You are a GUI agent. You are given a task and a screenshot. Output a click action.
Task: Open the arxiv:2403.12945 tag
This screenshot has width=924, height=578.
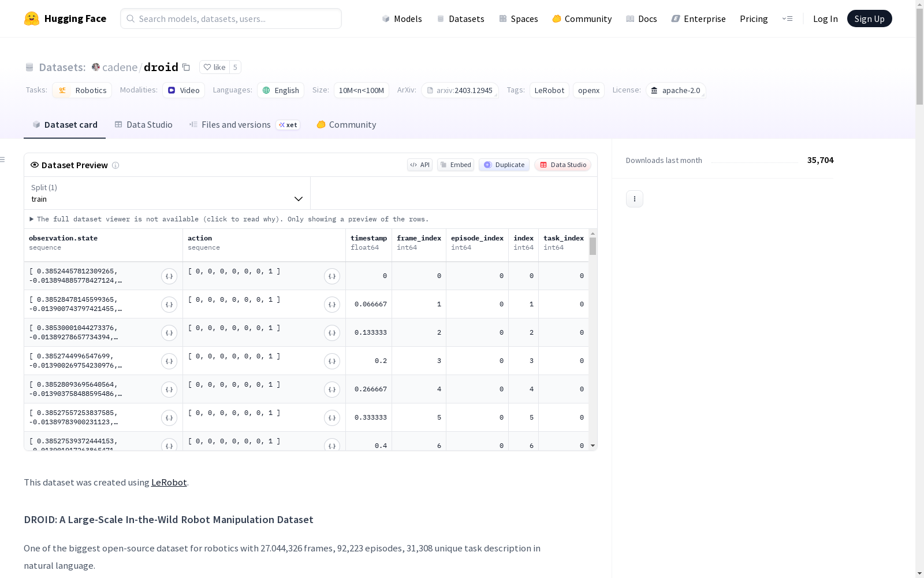(x=460, y=90)
